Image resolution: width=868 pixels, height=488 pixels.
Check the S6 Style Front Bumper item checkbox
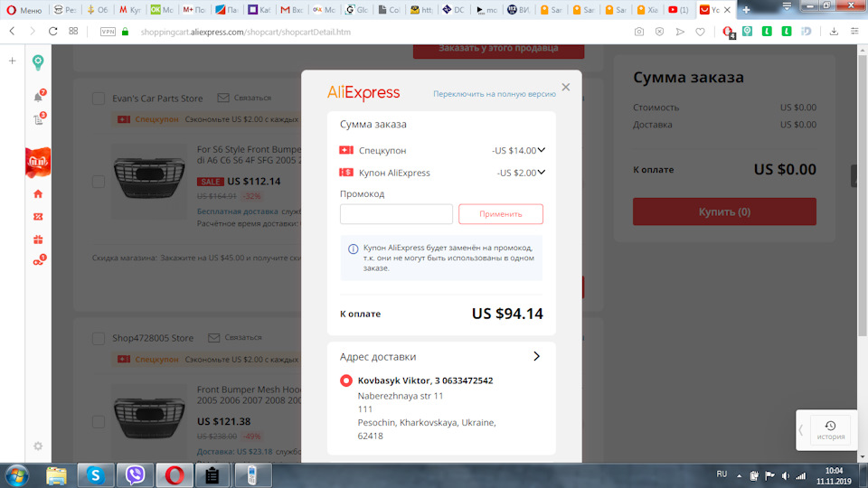(x=99, y=182)
